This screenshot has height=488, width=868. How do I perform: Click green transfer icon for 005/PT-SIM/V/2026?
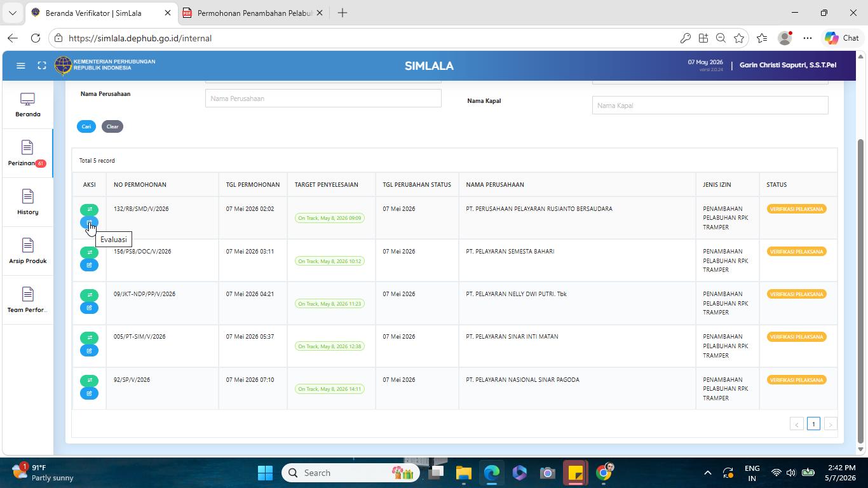(x=89, y=337)
